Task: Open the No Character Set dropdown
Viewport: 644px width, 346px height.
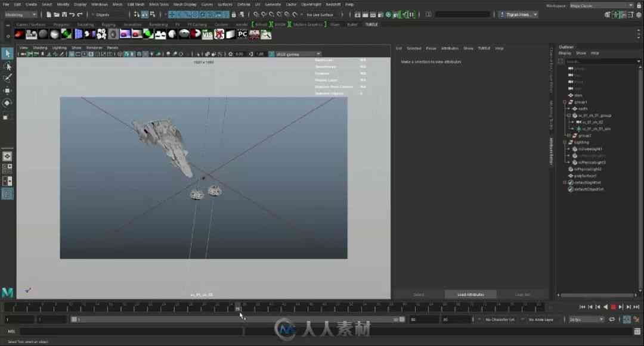Action: coord(500,319)
